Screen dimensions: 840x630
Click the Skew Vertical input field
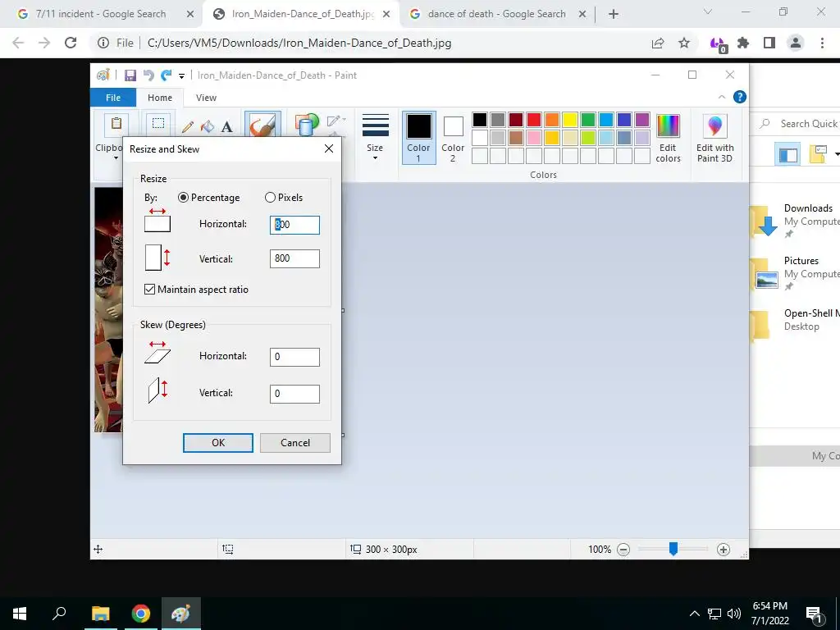coord(294,394)
